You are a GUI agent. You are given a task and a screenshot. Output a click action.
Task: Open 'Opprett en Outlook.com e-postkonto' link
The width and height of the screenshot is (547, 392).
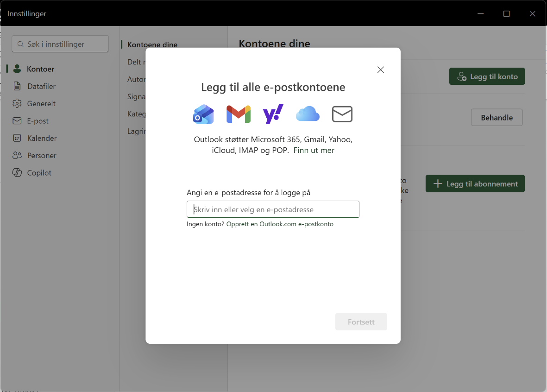(x=280, y=224)
